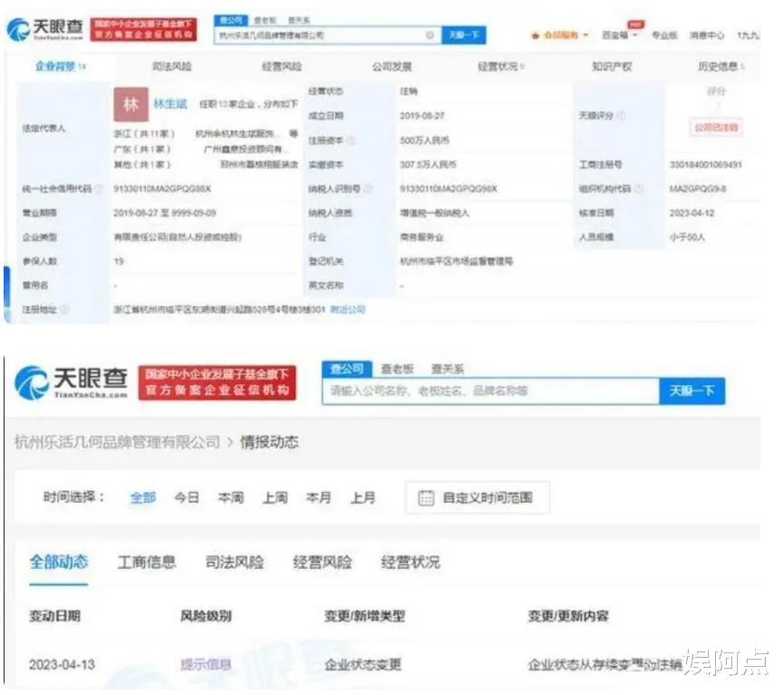This screenshot has height=695, width=784.
Task: Click legal representative avatar 林 for 林生斌
Action: pos(132,105)
